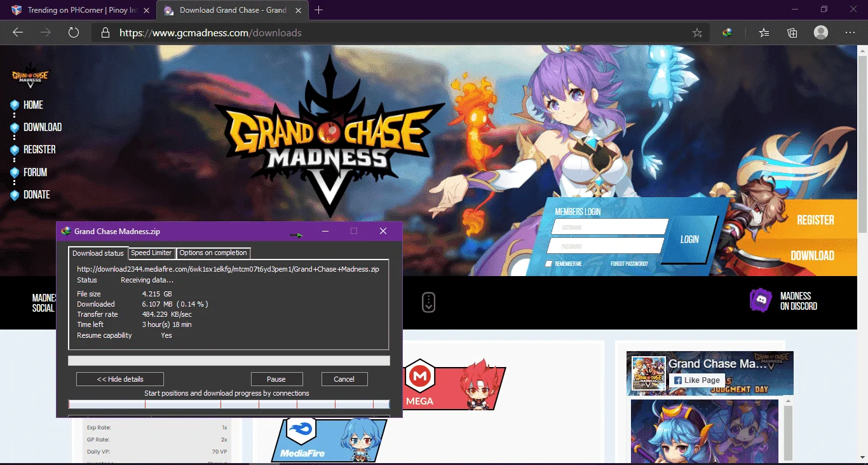Add this page to favorites with the star
This screenshot has width=868, height=465.
tap(697, 32)
